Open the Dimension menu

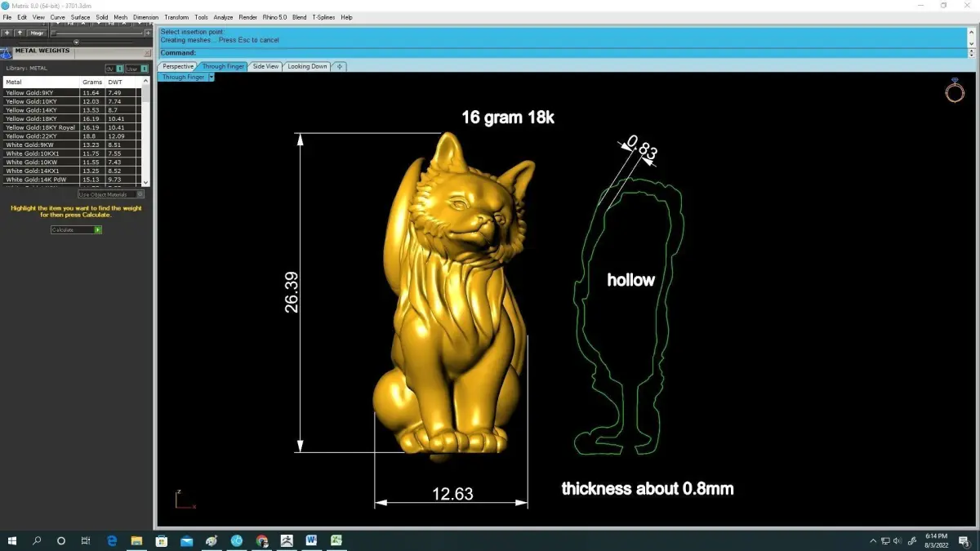click(x=146, y=17)
